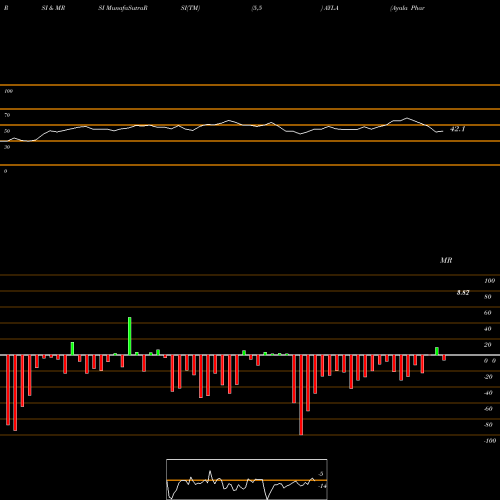Click the '-5' value in mini chart
Viewport: 500px width, 500px height.
point(320,474)
